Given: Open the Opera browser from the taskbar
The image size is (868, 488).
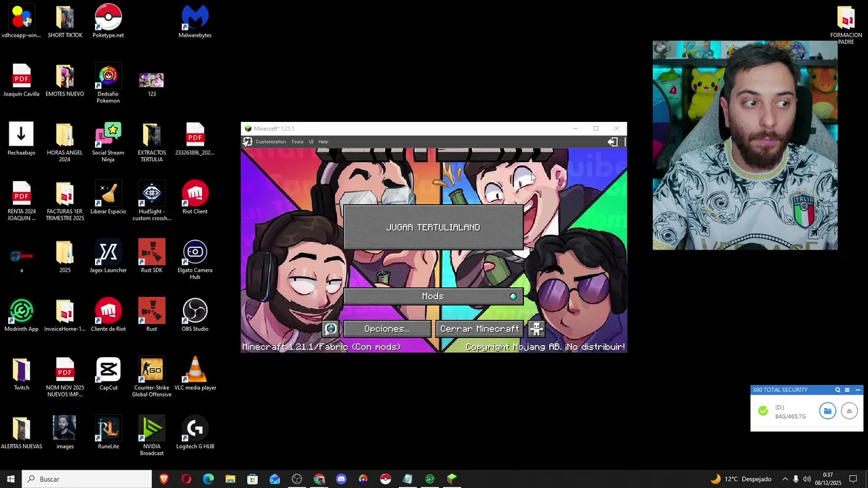Looking at the screenshot, I should (x=186, y=479).
